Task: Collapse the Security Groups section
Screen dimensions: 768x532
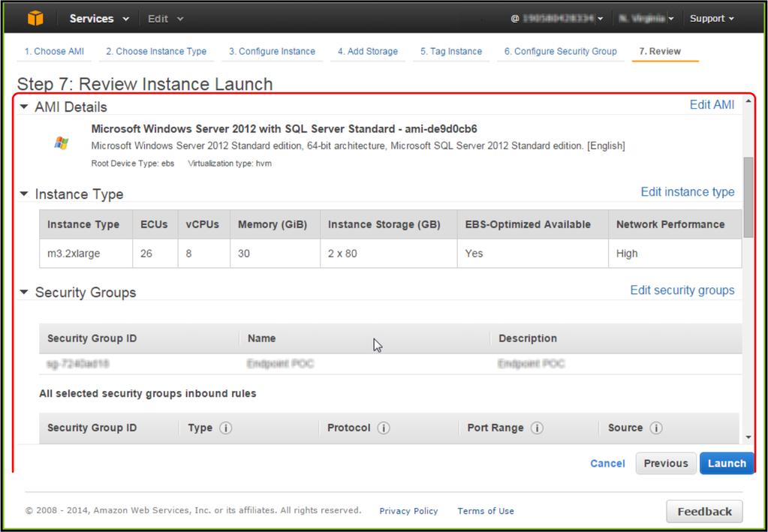Action: pyautogui.click(x=24, y=292)
